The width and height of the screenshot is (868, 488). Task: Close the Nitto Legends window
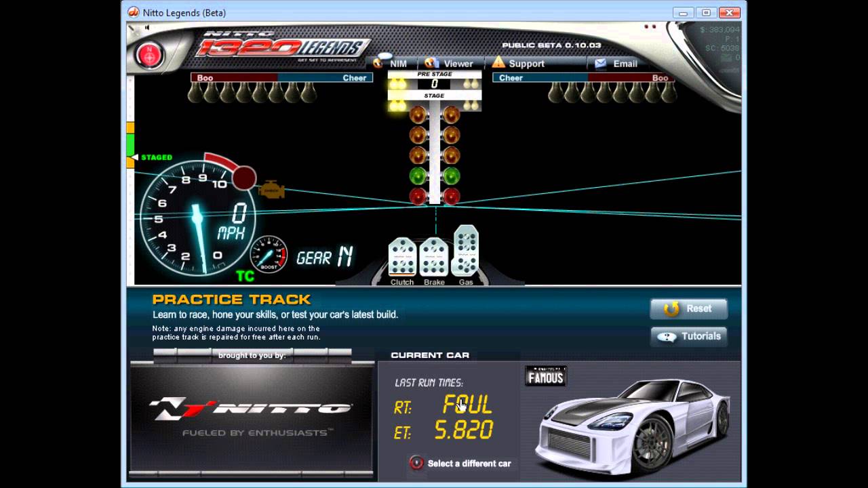coord(729,12)
